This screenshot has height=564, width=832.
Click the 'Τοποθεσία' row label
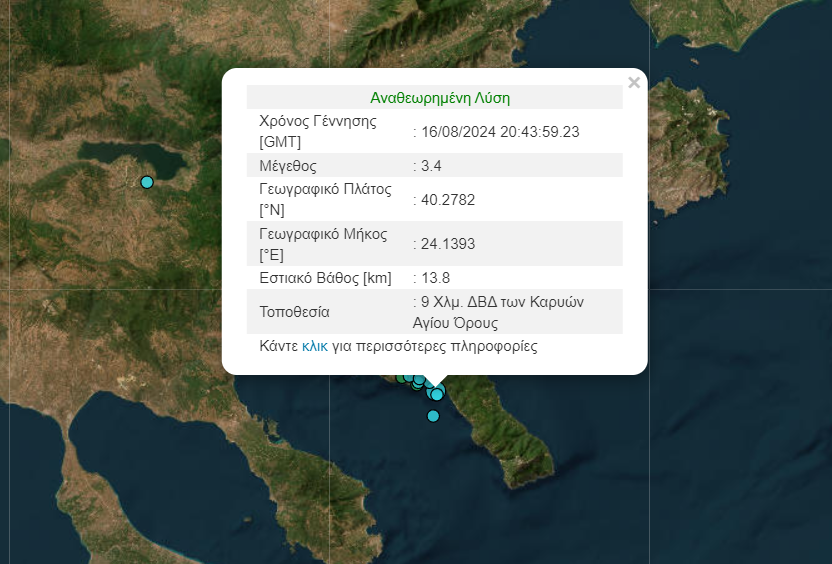294,312
